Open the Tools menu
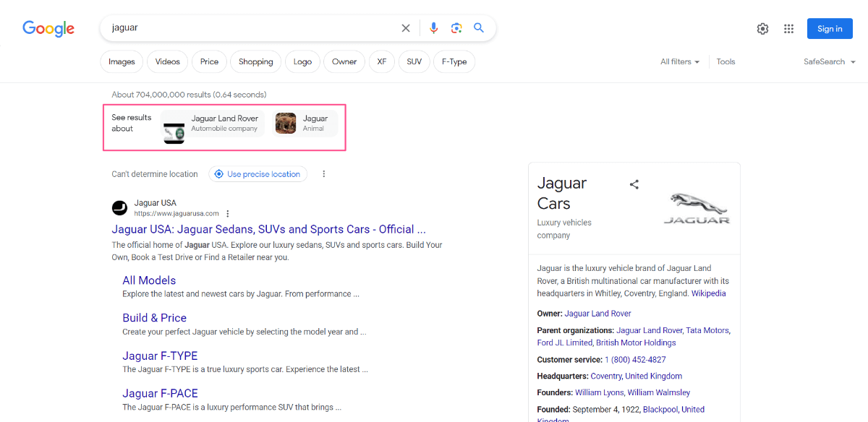The height and width of the screenshot is (422, 868). [x=726, y=62]
